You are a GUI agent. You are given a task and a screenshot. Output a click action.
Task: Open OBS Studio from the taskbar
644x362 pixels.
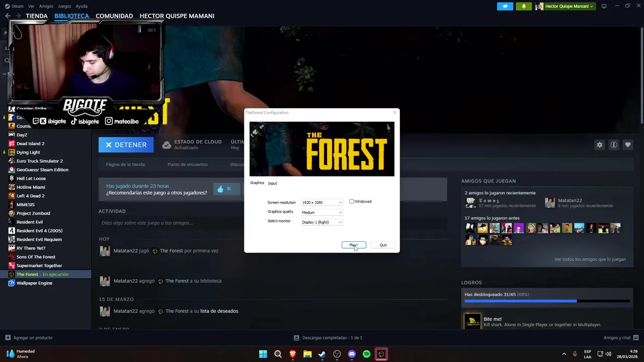(x=337, y=354)
